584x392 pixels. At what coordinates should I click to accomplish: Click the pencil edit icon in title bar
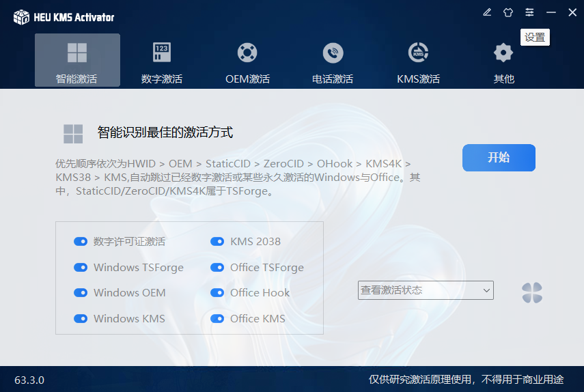click(487, 12)
